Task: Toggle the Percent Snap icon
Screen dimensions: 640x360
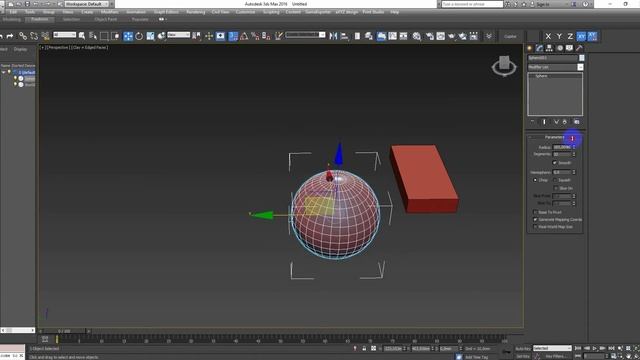Action: (255, 36)
